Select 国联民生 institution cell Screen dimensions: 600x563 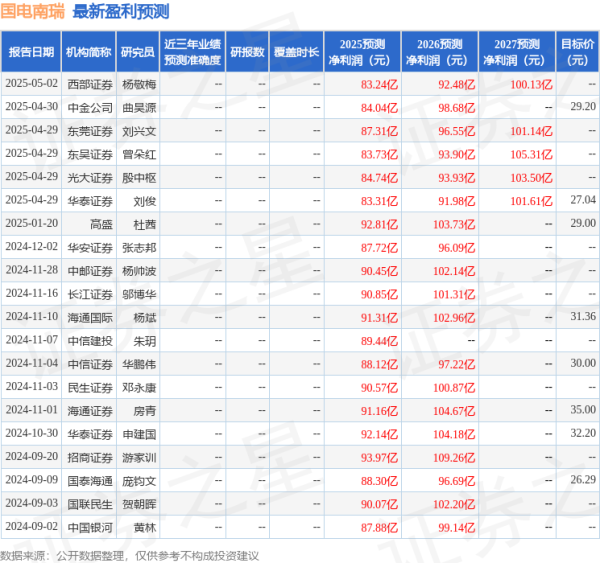[x=90, y=504]
